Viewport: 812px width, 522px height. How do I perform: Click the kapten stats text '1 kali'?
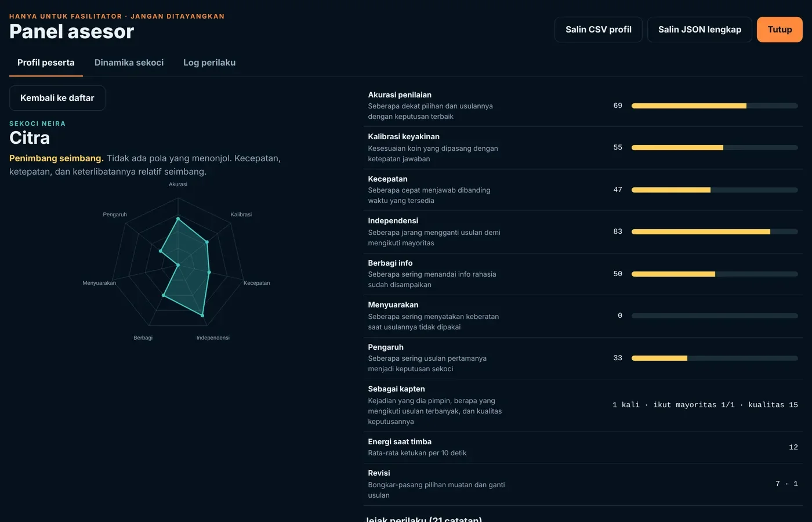[x=626, y=405]
